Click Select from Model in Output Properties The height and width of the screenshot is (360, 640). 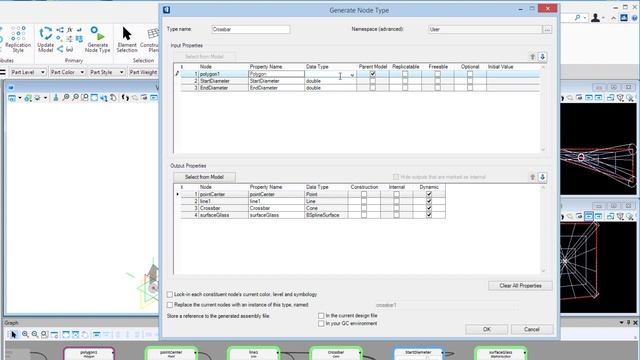[204, 177]
